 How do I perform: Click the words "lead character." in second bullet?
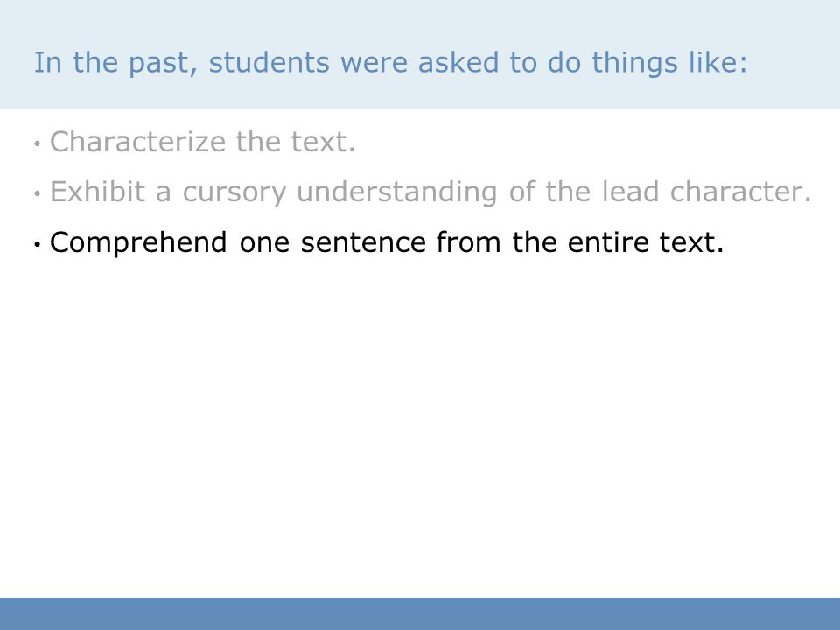(x=707, y=192)
